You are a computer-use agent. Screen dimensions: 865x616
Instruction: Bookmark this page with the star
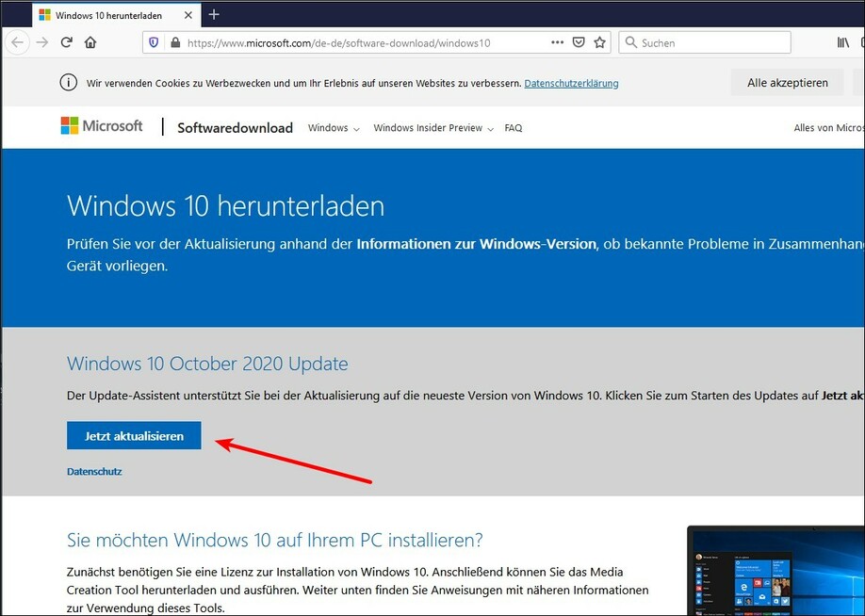point(600,42)
